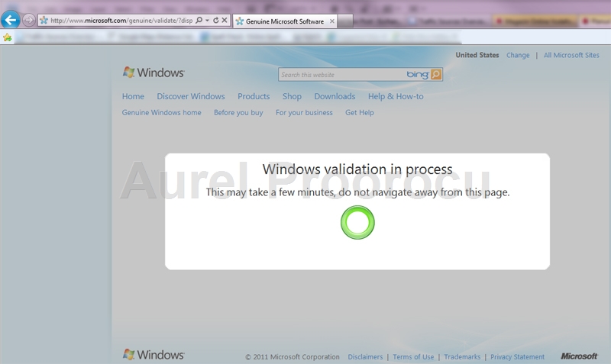Viewport: 611px width, 364px height.
Task: Close the Genuine Microsoft Software tab
Action: (x=332, y=21)
